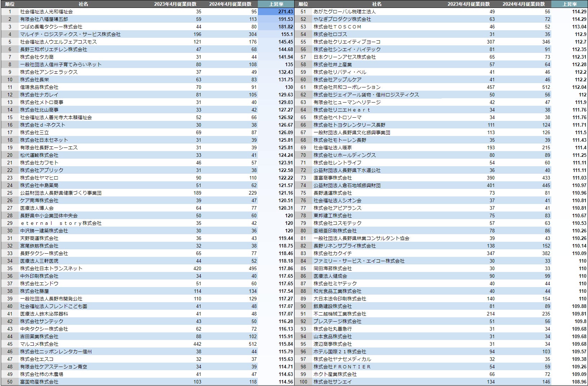Select the name 中外印刷株式会社
The height and width of the screenshot is (386, 588).
[39, 276]
